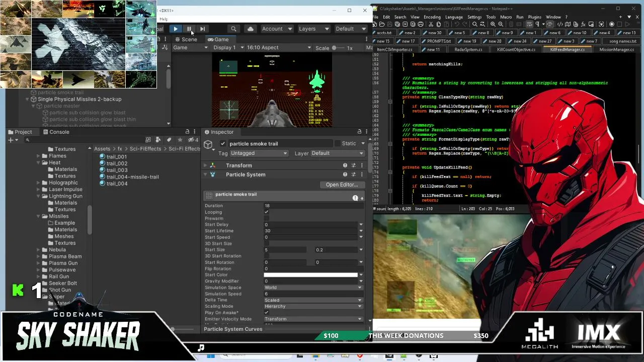Click the Sci-FiEffects breadcrumb in Project path

point(146,149)
